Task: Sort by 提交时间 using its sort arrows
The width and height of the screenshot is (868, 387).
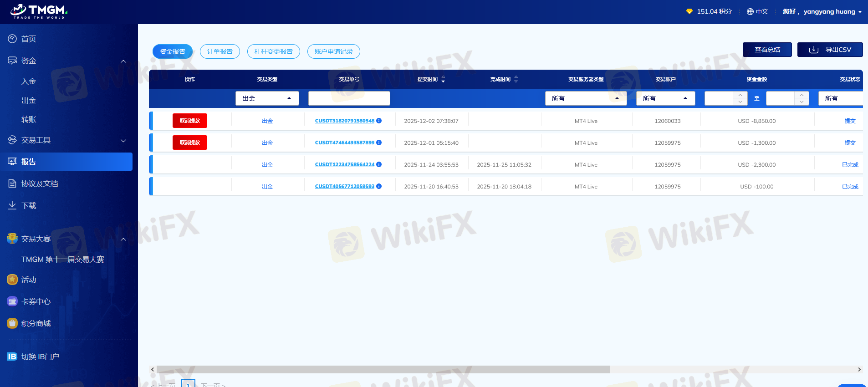Action: pos(443,79)
